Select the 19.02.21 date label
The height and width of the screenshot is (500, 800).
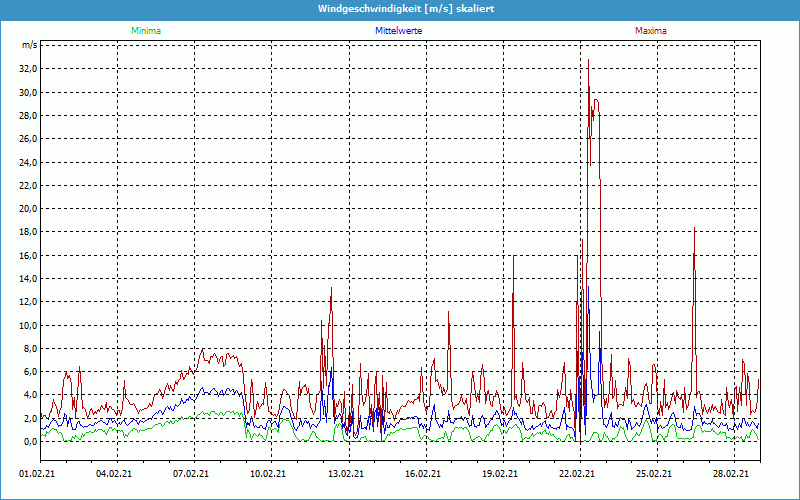pos(499,475)
